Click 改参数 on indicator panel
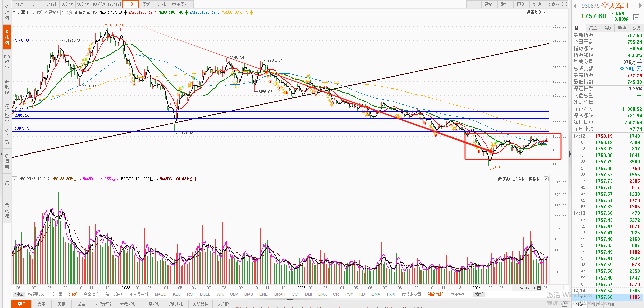 point(504,179)
